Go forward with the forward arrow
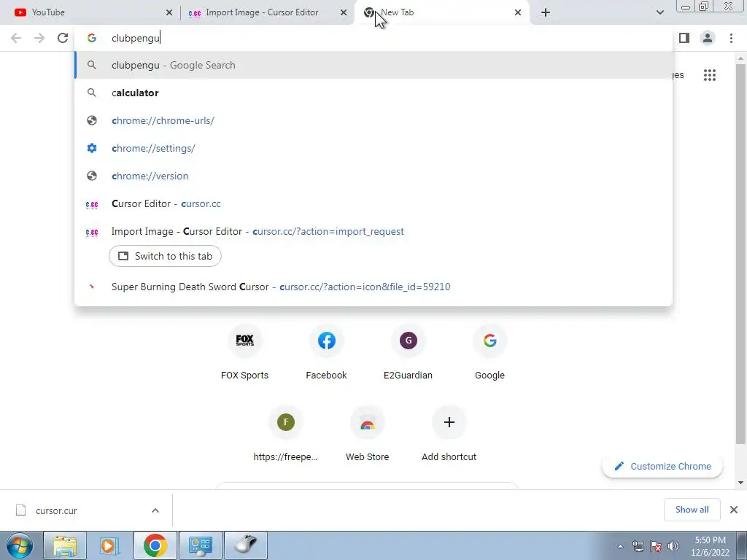The image size is (747, 560). click(39, 38)
